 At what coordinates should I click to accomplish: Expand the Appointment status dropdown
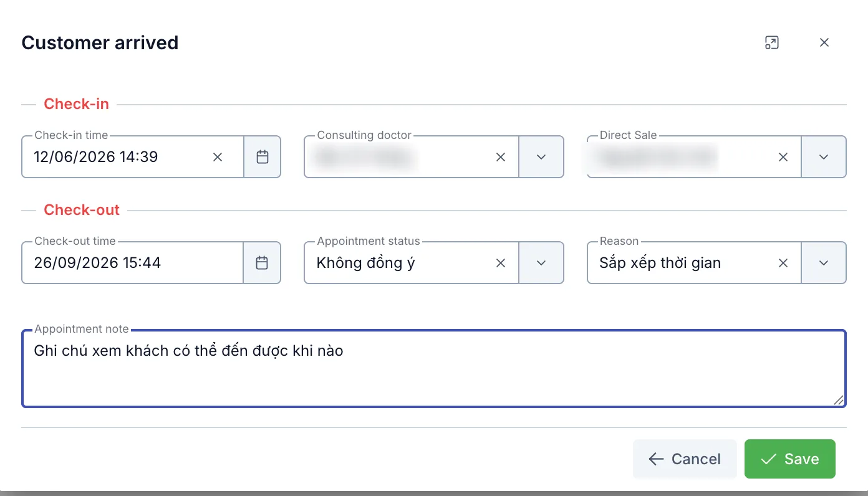[541, 263]
